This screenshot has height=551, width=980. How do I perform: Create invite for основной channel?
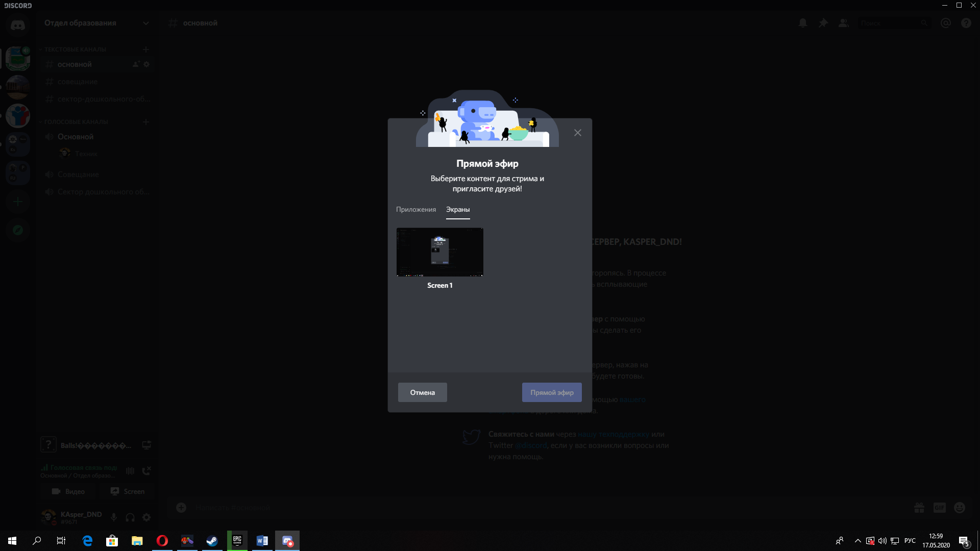click(x=136, y=64)
